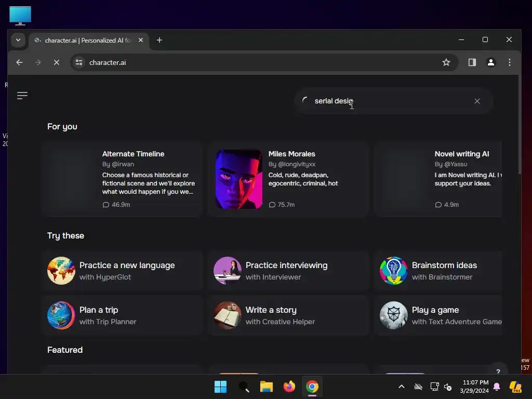532x399 pixels.
Task: Launch Firefox from taskbar
Action: (x=289, y=387)
